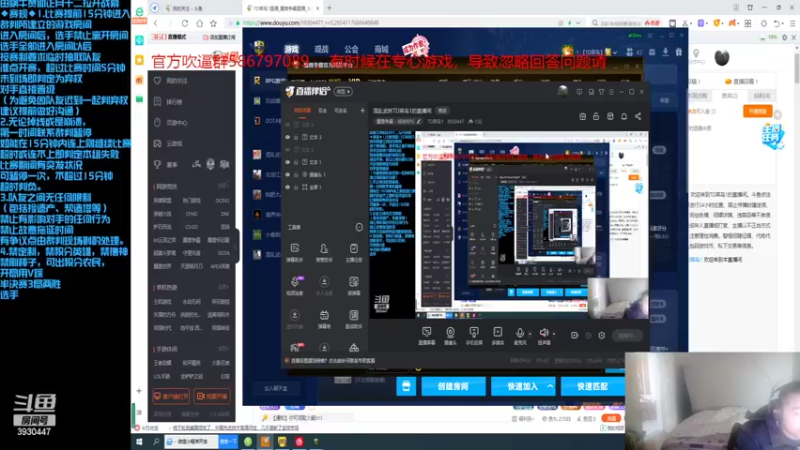Add a 摄像头 camera source from bottom toolbar
This screenshot has width=800, height=450.
450,336
